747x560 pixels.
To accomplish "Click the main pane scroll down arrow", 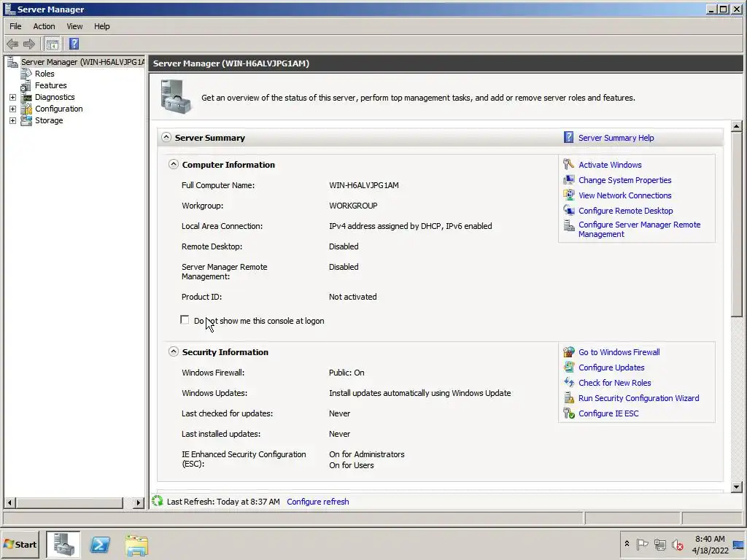I will (737, 486).
